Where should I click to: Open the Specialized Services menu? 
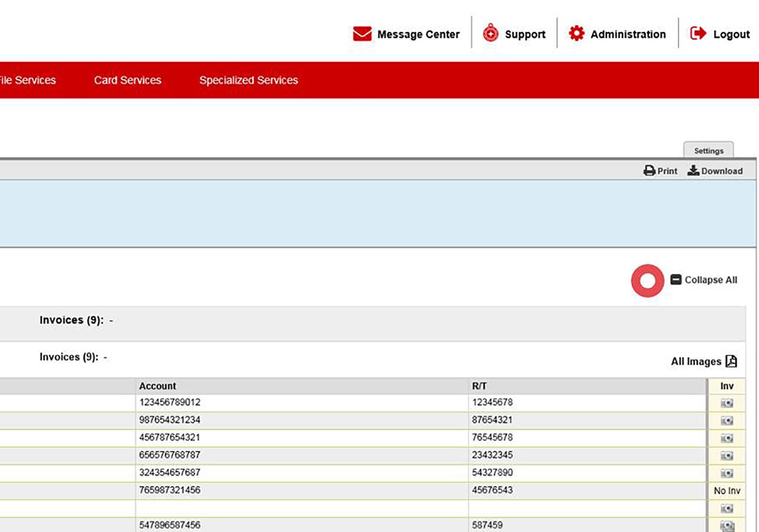[x=248, y=80]
